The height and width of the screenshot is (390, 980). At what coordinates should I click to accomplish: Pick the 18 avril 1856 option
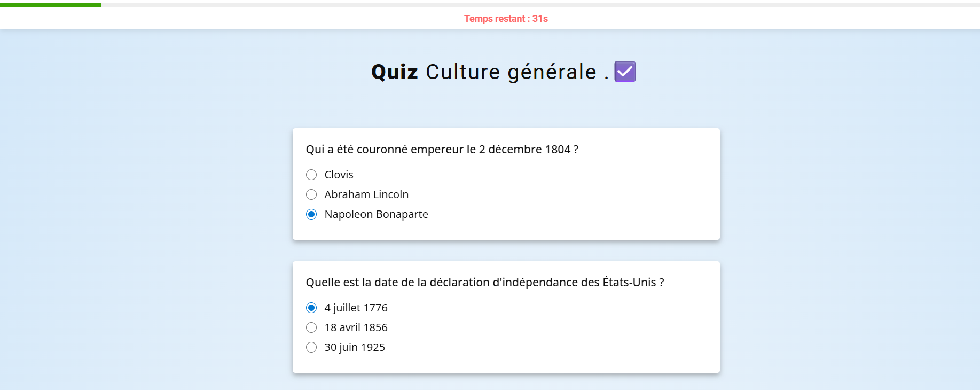(x=311, y=327)
